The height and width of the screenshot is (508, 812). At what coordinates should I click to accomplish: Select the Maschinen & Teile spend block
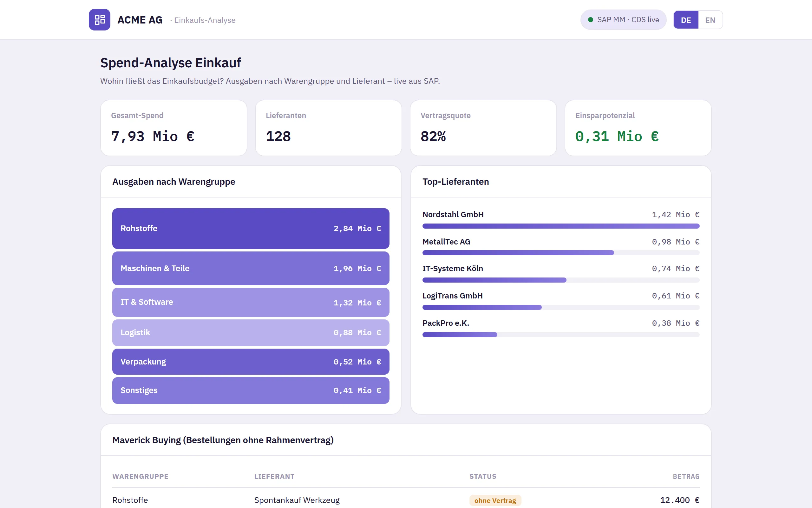[251, 269]
